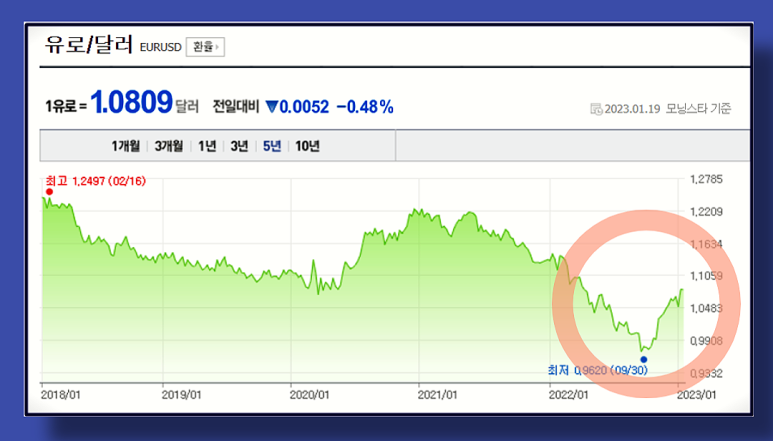Click the 2020/01 x-axis label
The image size is (773, 441).
[x=309, y=395]
